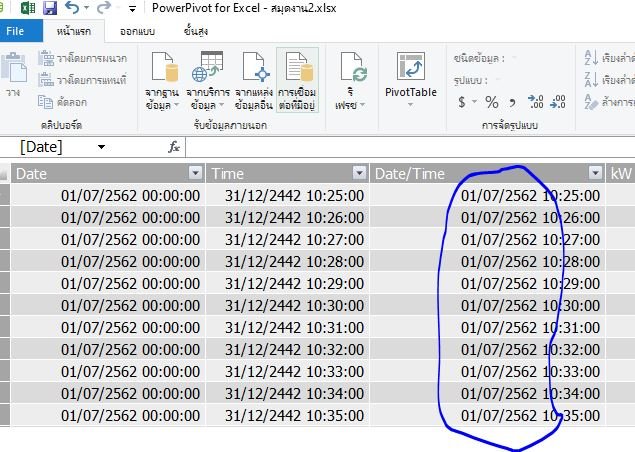Click the From Data Service icon
635x452 pixels.
tap(205, 81)
